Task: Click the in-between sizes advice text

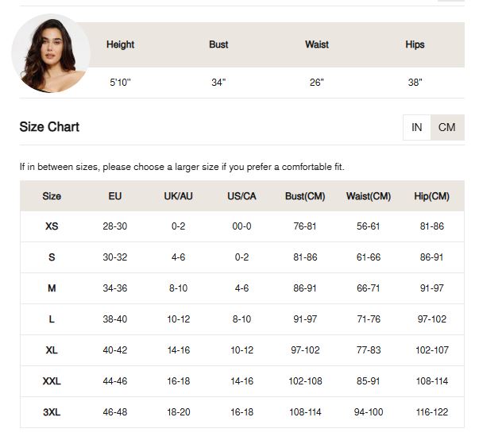Action: point(182,167)
